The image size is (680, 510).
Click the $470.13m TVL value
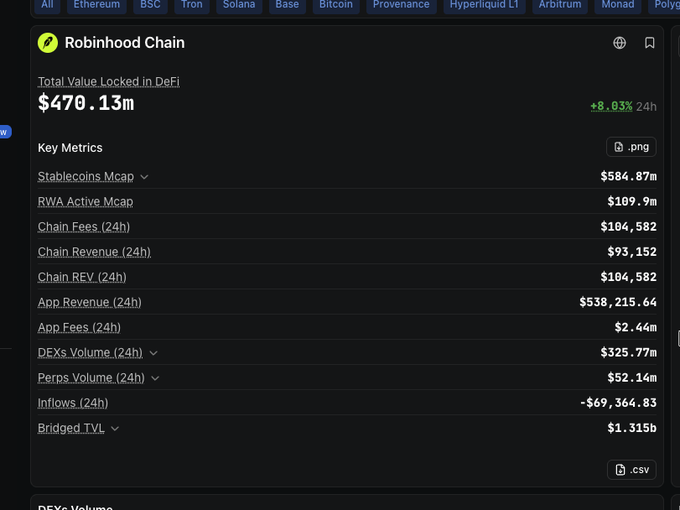tap(86, 103)
